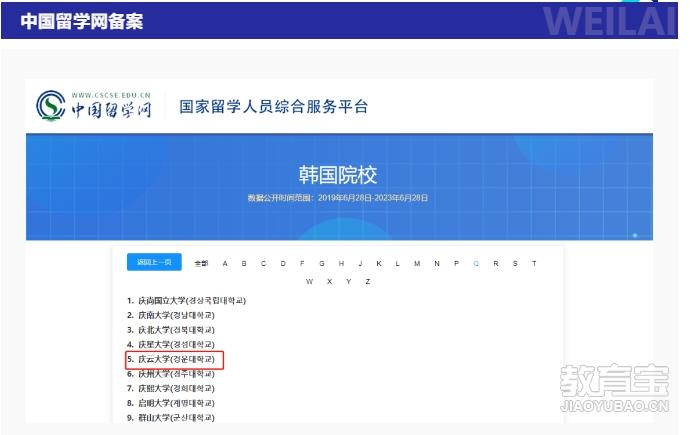690x435 pixels.
Task: Click the 返回上一页 back button
Action: pos(154,262)
